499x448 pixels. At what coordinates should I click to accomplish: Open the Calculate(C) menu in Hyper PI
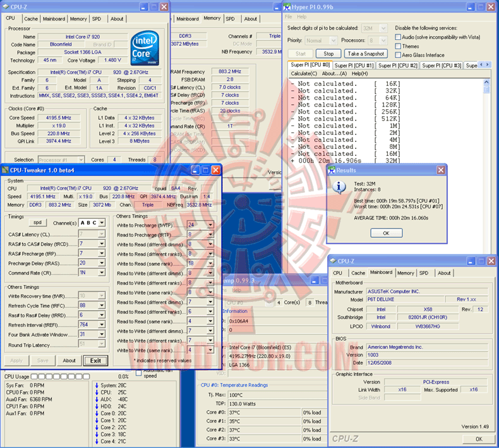click(x=304, y=73)
